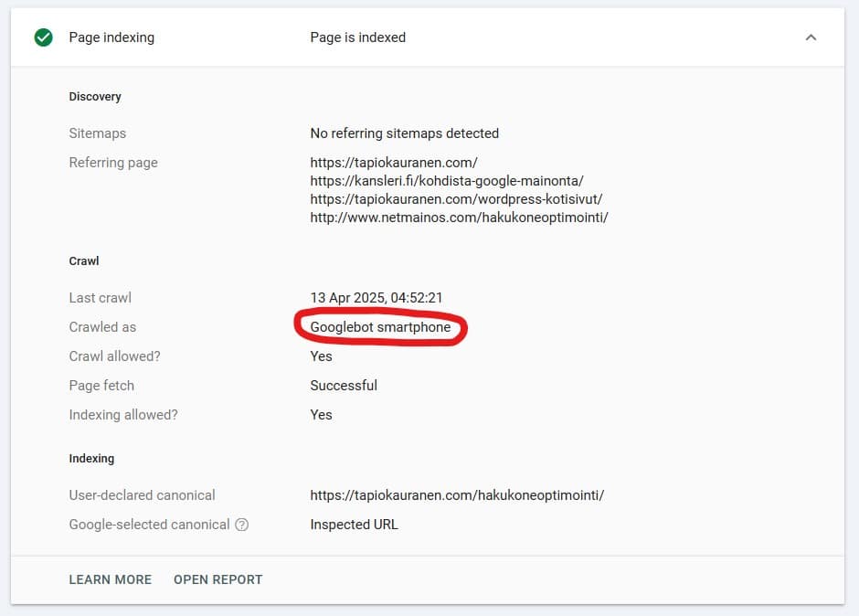
Task: Click the Indexing section heading
Action: point(91,459)
